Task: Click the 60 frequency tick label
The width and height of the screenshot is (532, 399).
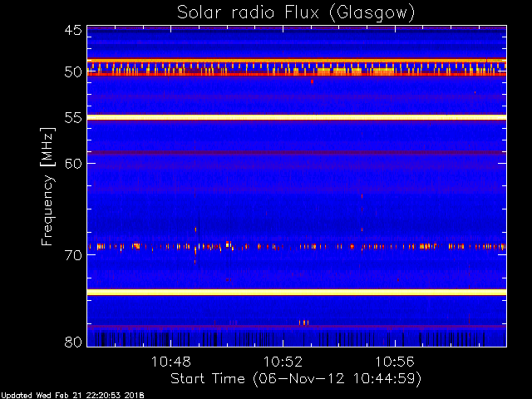Action: (x=73, y=163)
